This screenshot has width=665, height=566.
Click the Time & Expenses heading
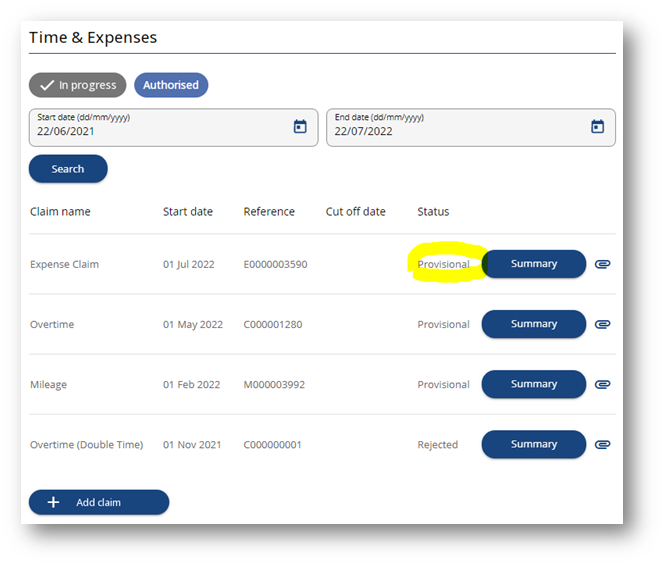[x=93, y=37]
